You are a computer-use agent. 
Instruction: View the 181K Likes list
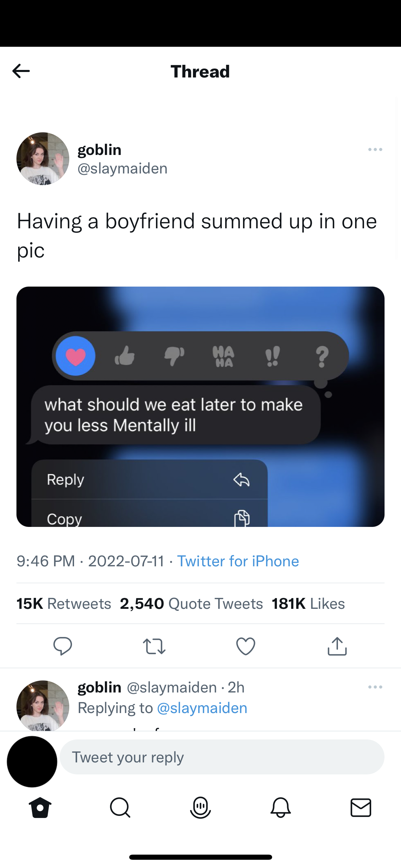[308, 604]
